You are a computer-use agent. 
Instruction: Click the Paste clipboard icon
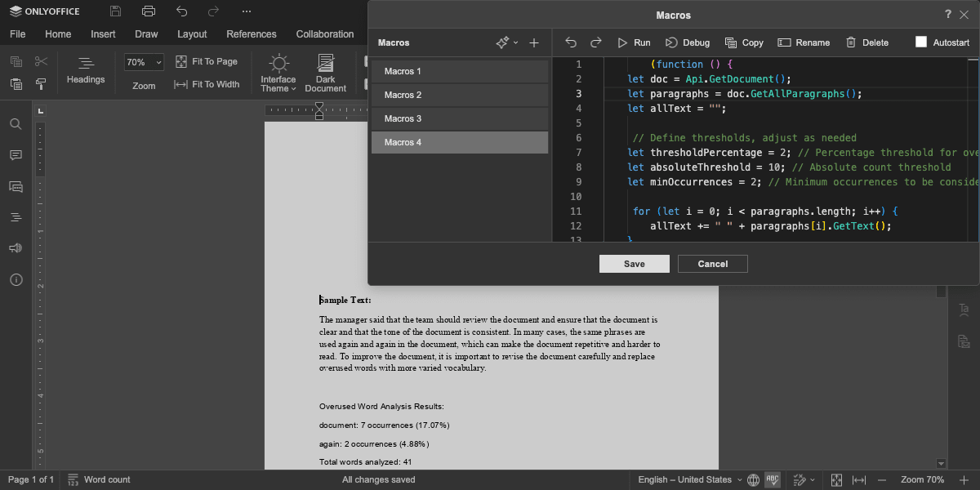pyautogui.click(x=16, y=84)
